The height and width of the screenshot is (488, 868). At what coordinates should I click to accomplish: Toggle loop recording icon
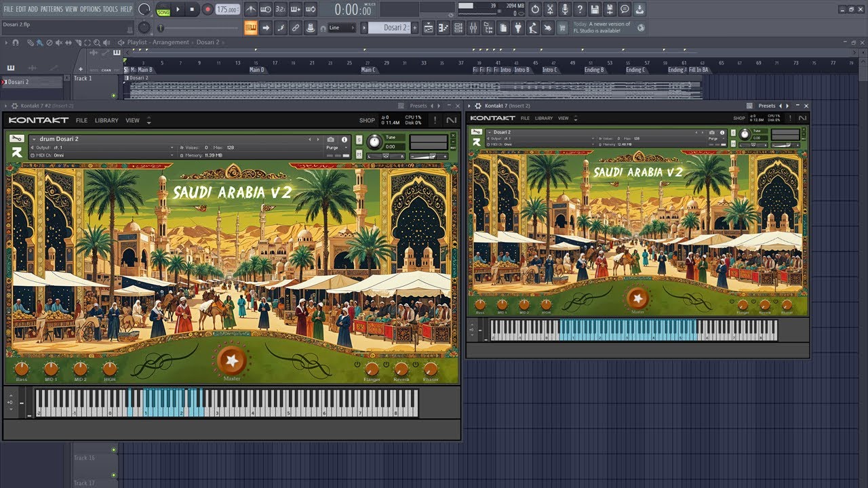(311, 9)
